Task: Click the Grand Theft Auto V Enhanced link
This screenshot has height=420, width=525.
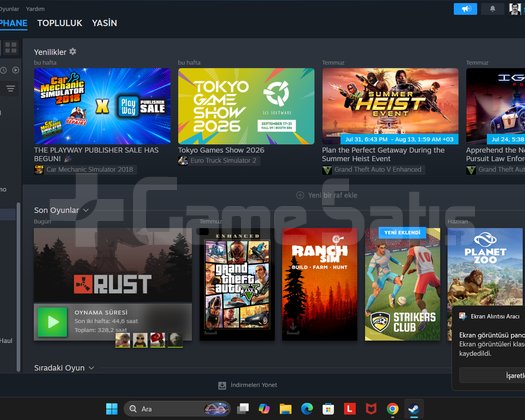Action: tap(378, 170)
